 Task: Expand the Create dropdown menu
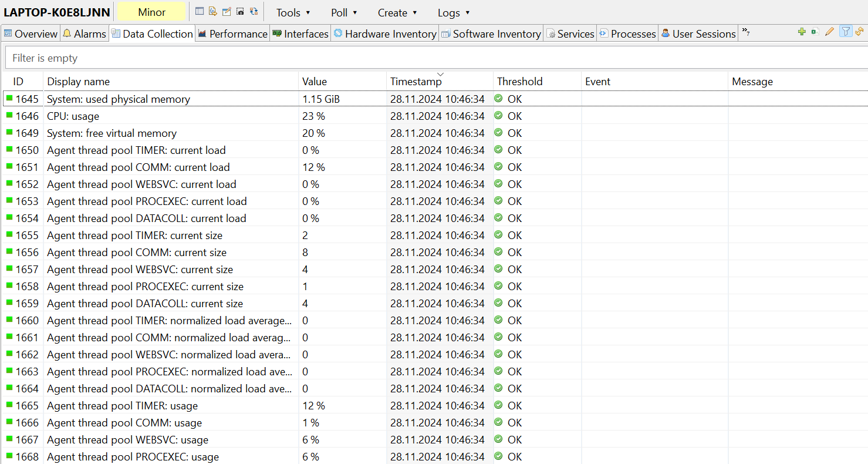397,12
